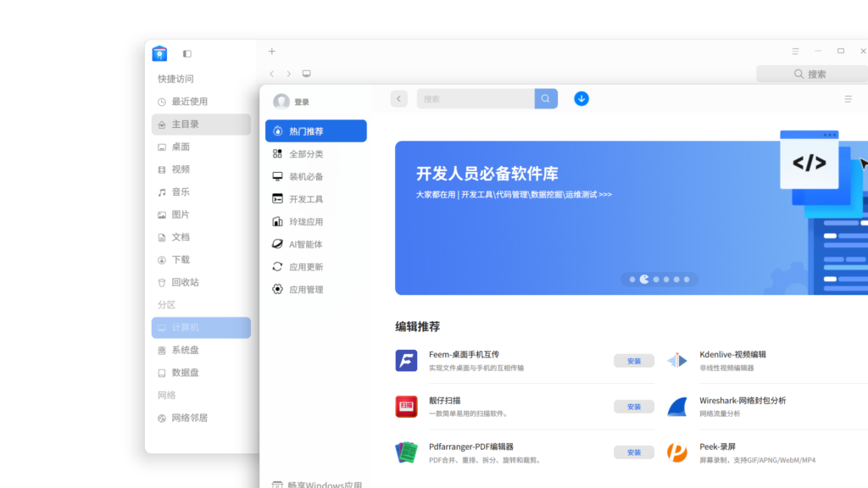Open 回收站 in file manager sidebar
Screen dimensions: 868x488
point(185,282)
